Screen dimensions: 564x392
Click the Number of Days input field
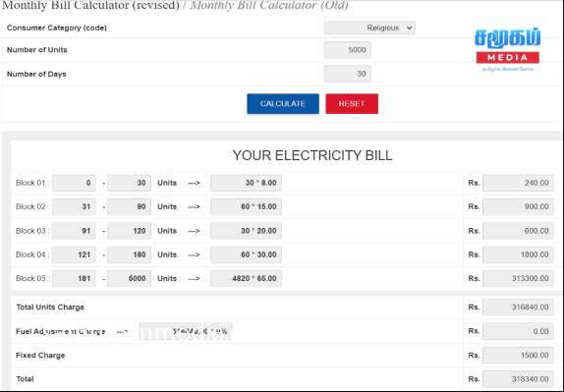pos(348,74)
